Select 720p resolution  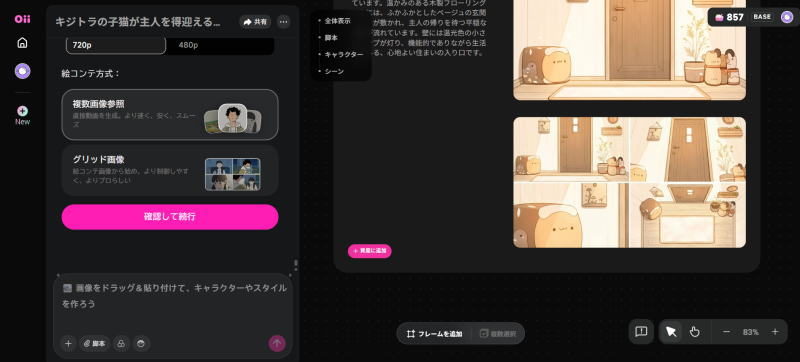pyautogui.click(x=116, y=45)
